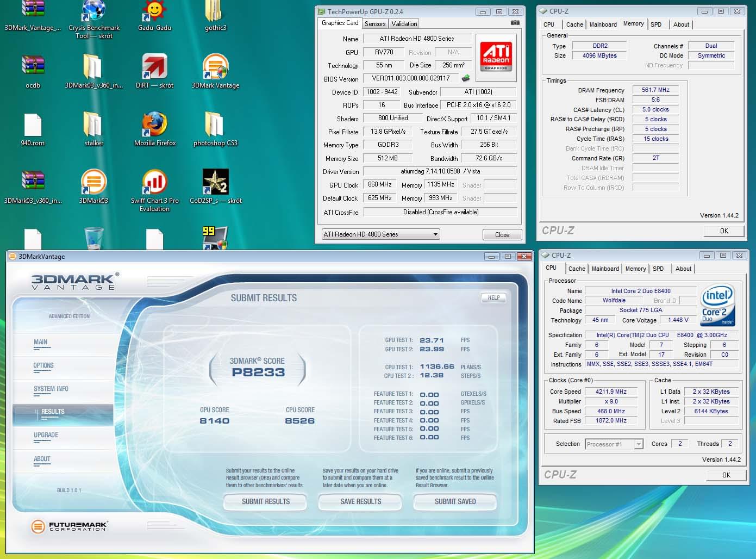Switch to the Sensors tab in GPU-Z
Image resolution: width=756 pixels, height=559 pixels.
coord(375,24)
